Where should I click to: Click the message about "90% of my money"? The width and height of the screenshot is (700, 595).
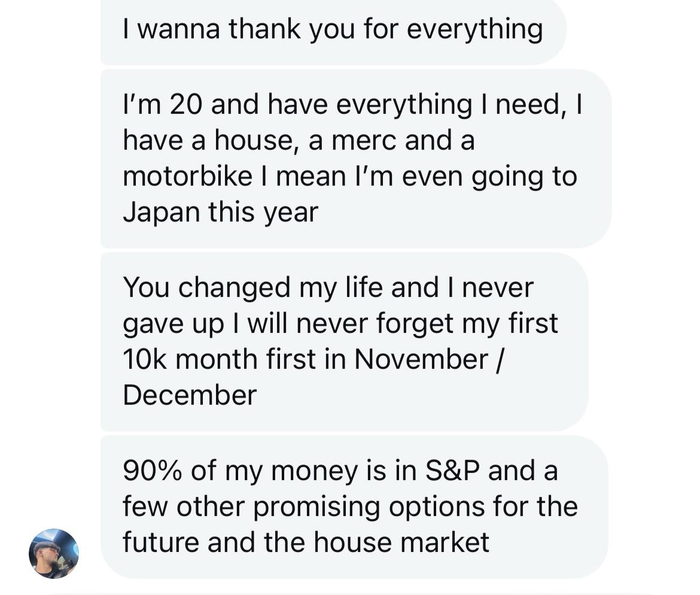(353, 506)
